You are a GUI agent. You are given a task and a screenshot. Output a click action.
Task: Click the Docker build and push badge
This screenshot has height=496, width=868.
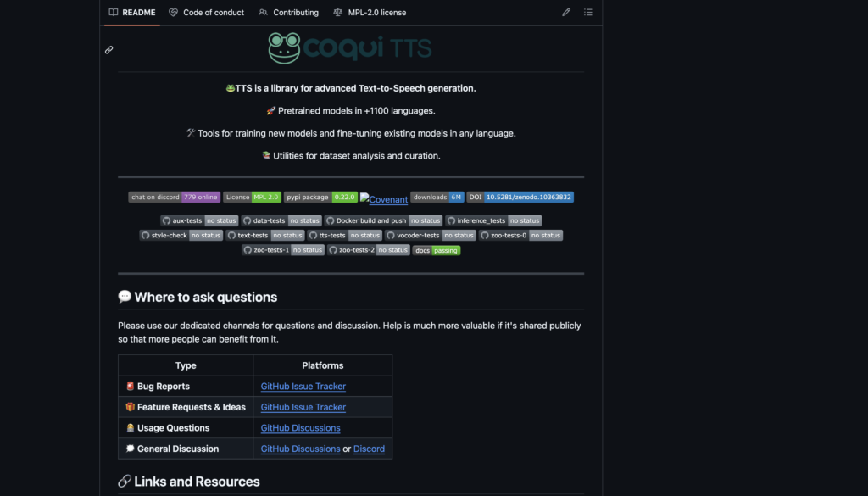point(384,220)
